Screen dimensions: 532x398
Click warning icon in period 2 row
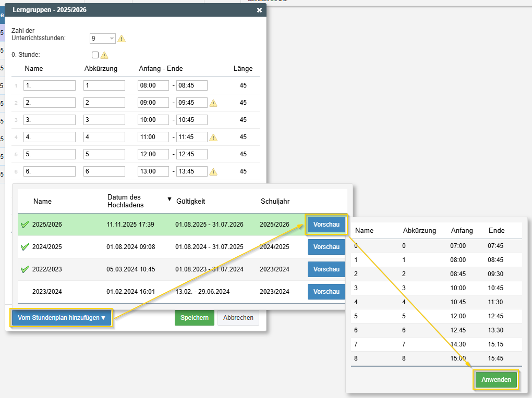[213, 103]
